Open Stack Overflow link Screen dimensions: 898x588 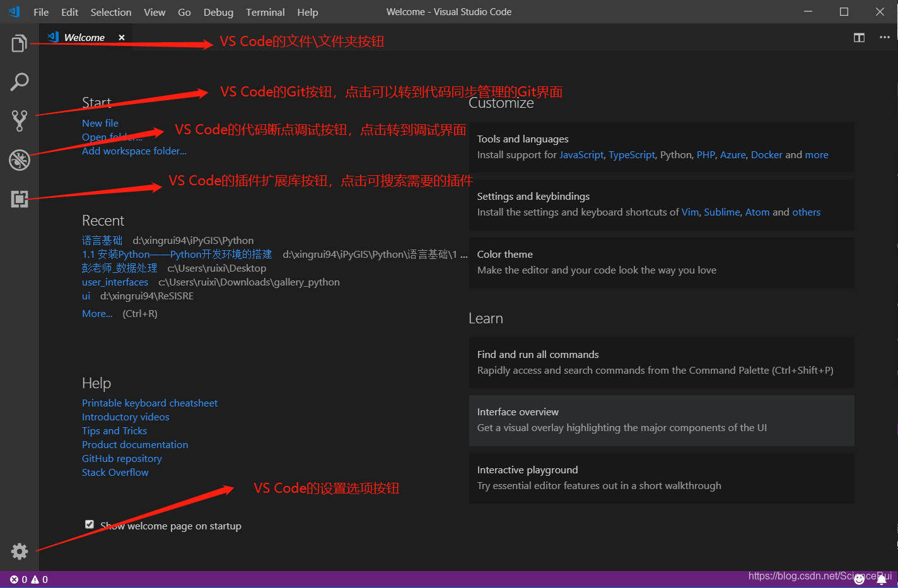[x=115, y=472]
